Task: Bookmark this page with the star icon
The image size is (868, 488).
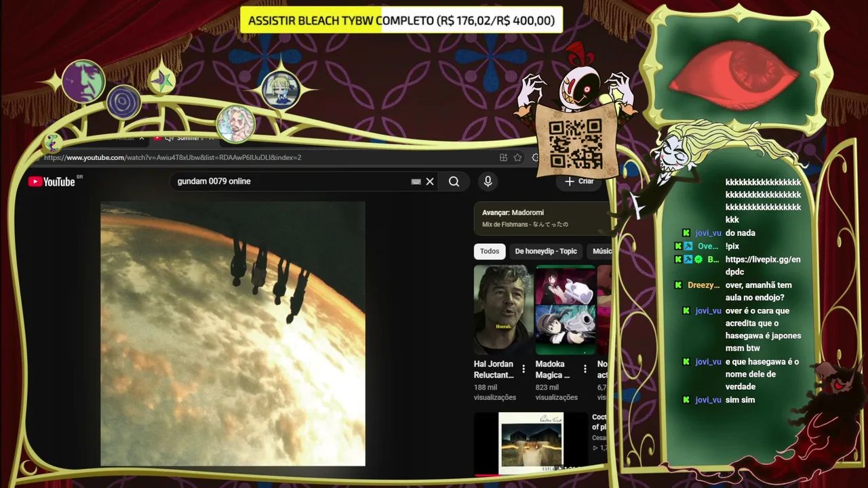Action: 517,157
